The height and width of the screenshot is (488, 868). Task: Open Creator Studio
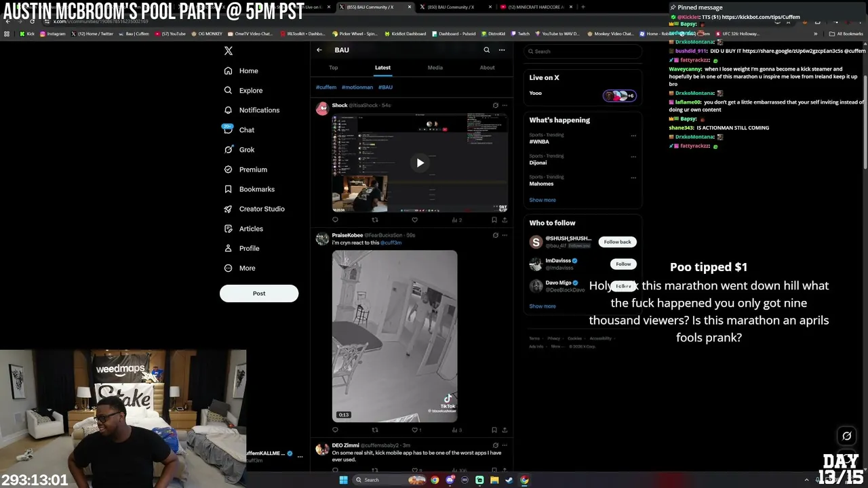point(254,209)
